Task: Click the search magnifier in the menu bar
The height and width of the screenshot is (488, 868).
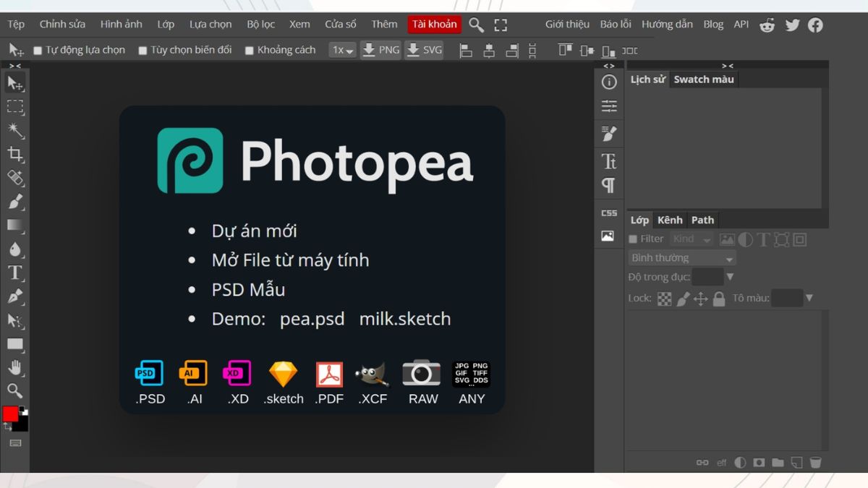Action: tap(476, 25)
